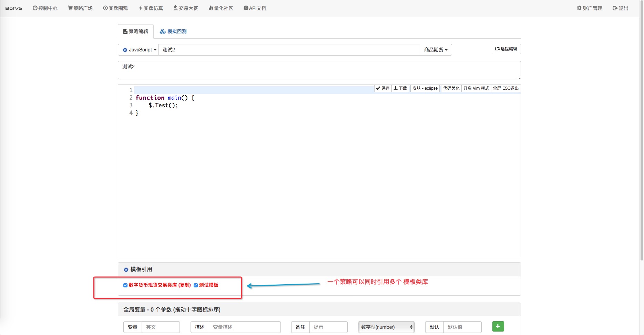
Task: Click 代码美化 to beautify code
Action: [x=451, y=88]
